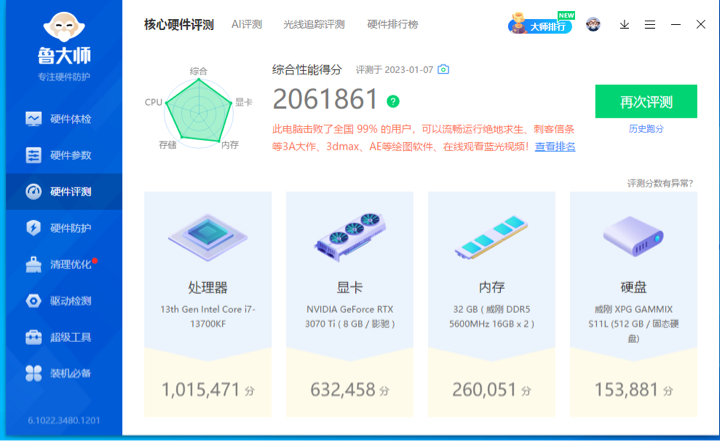The height and width of the screenshot is (441, 720).
Task: Switch to 光线追踪评测 tab
Action: click(x=313, y=24)
